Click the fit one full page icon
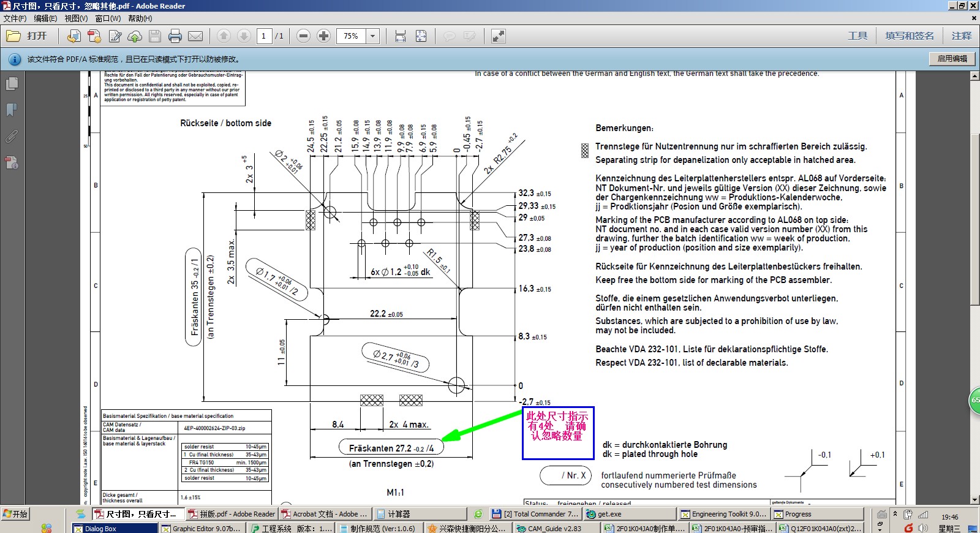980x533 pixels. click(x=421, y=36)
